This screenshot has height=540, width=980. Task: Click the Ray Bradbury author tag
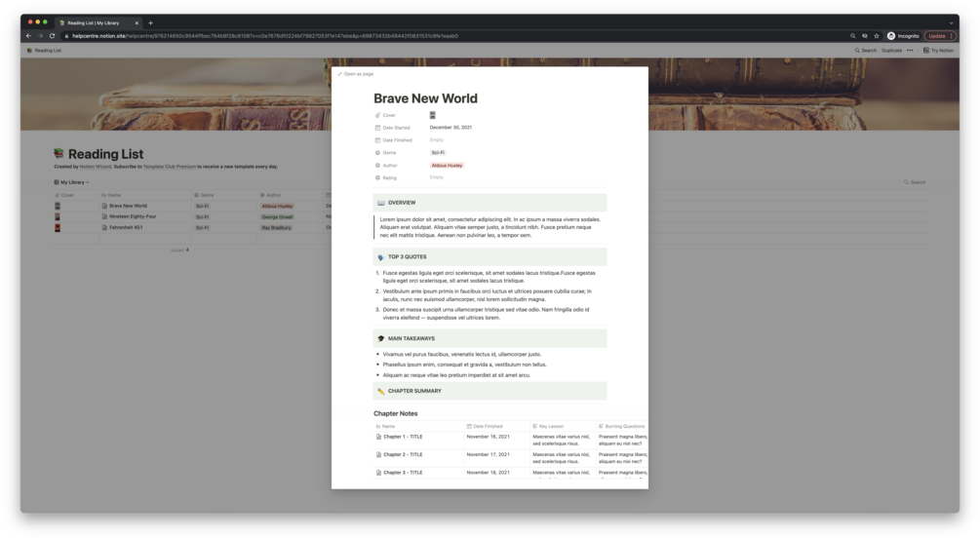[x=276, y=227]
